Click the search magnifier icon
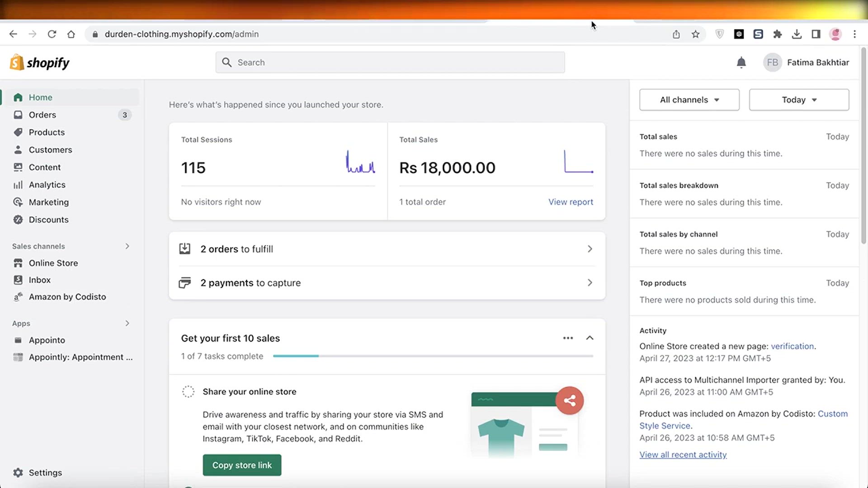Screen dimensions: 868x488 pyautogui.click(x=226, y=62)
